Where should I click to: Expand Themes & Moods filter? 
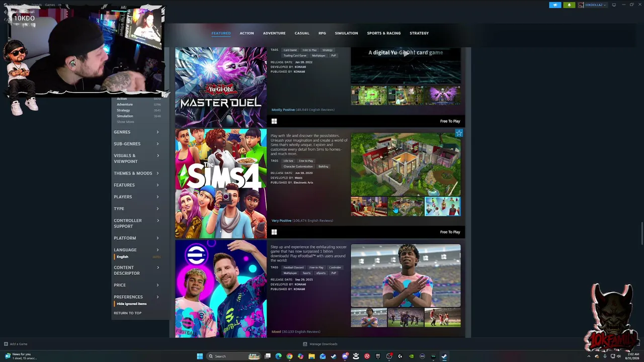pos(136,173)
